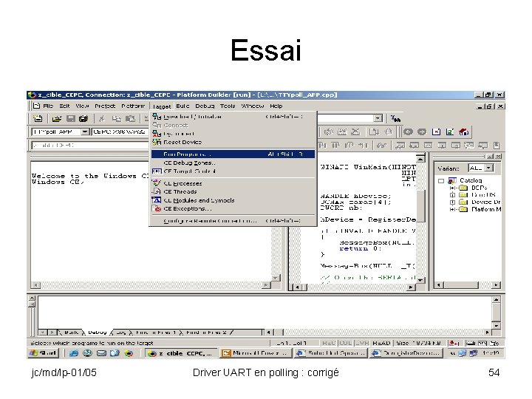Click the New file toolbar icon
532x399 pixels.
click(38, 118)
